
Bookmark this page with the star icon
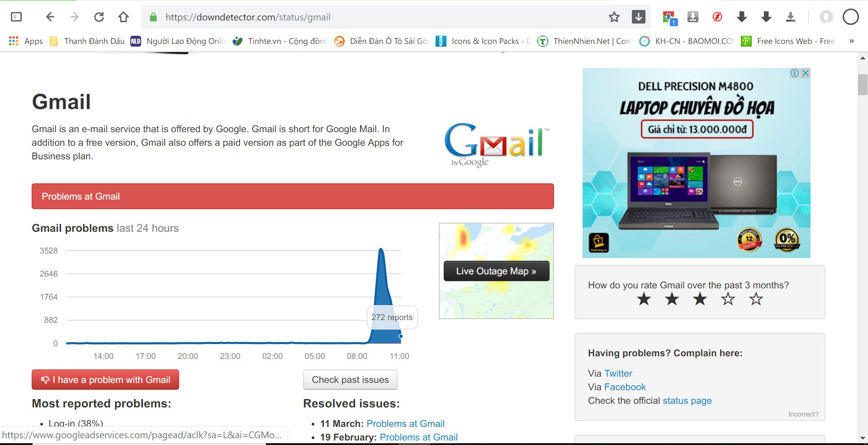[x=614, y=17]
